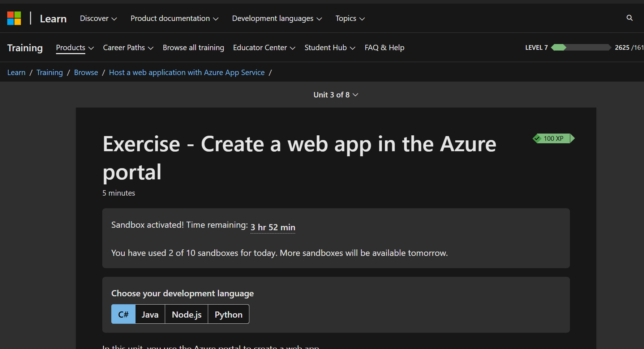Screen dimensions: 644x349
Task: Click the 100 XP completed badge
Action: click(554, 139)
